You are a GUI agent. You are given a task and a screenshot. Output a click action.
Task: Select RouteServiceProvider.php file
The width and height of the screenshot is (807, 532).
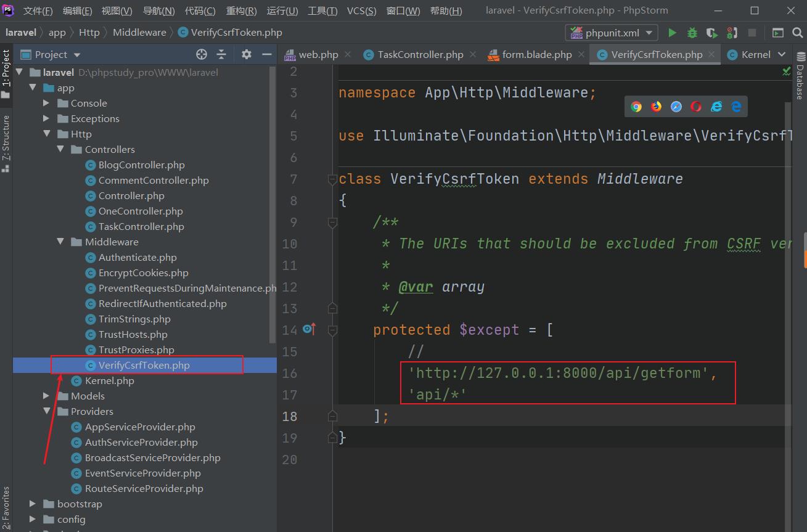[x=144, y=488]
